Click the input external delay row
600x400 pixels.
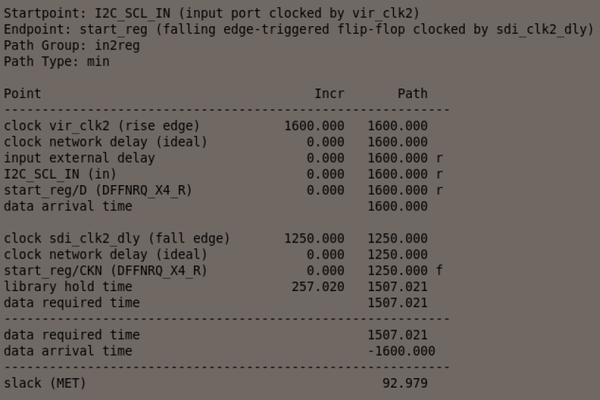pos(80,158)
